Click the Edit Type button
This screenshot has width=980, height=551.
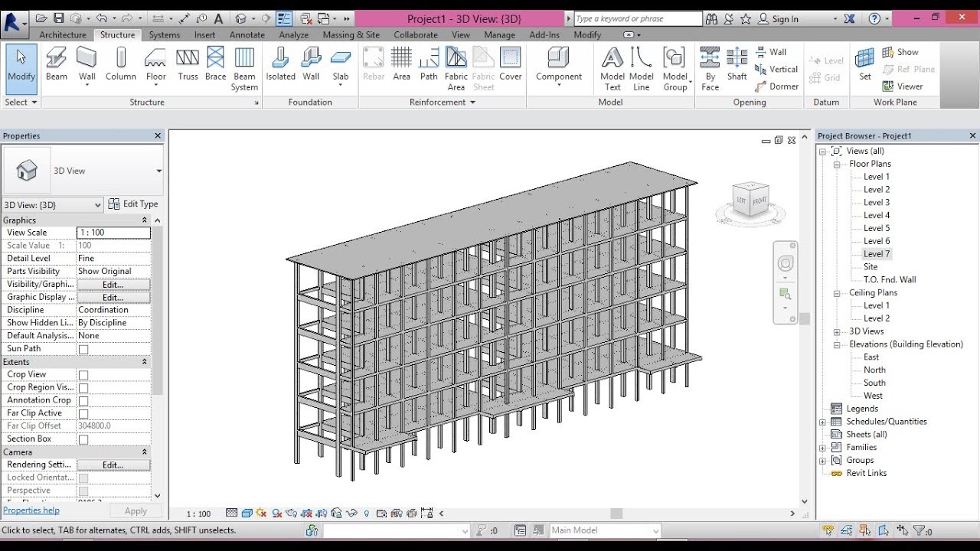coord(133,204)
